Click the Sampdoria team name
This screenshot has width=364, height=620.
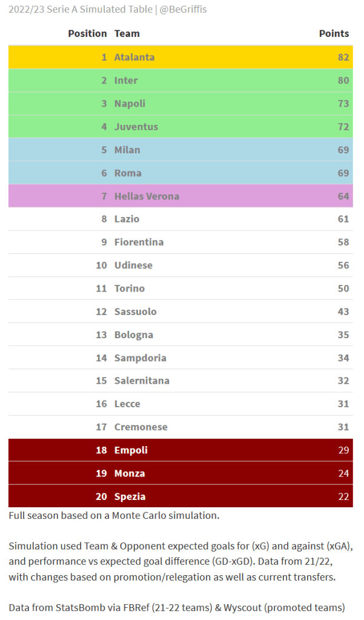click(140, 358)
